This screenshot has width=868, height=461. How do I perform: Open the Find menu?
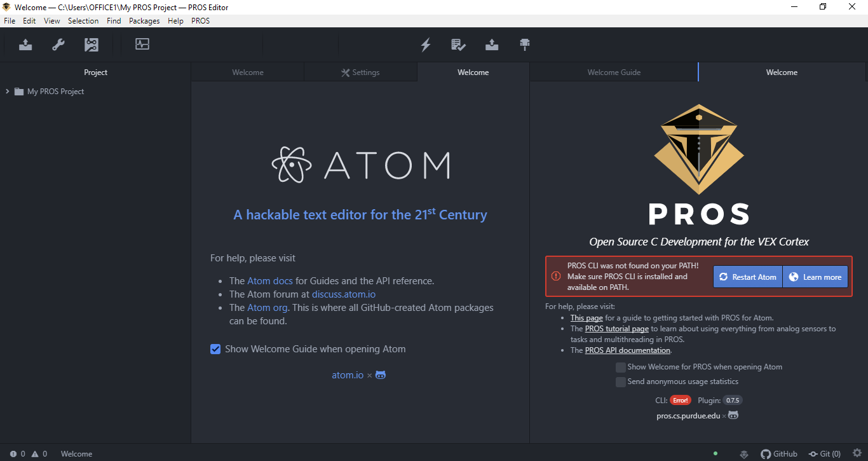[114, 21]
